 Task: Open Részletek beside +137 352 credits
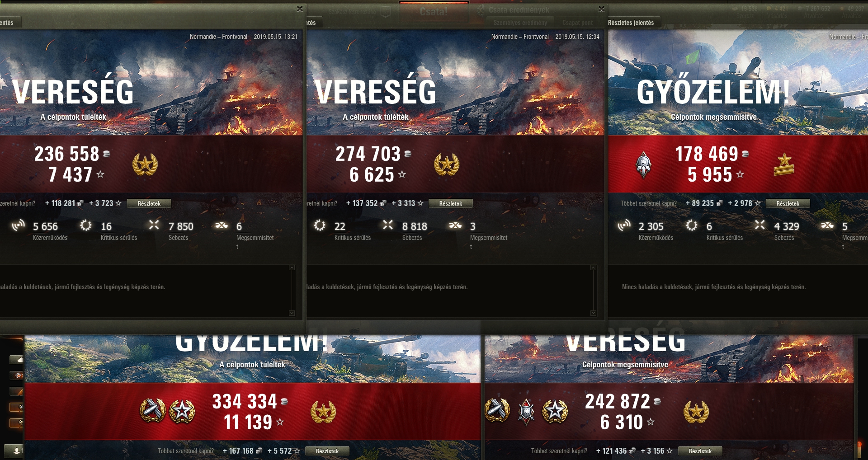451,204
